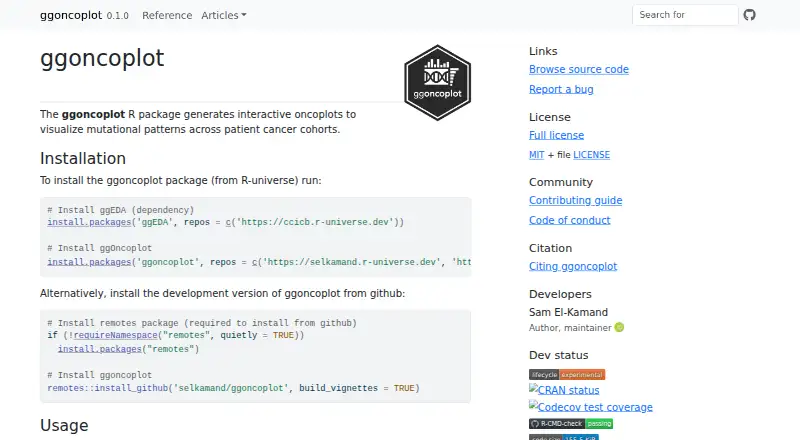
Task: Click install.packages("remotes") function link
Action: (x=99, y=349)
